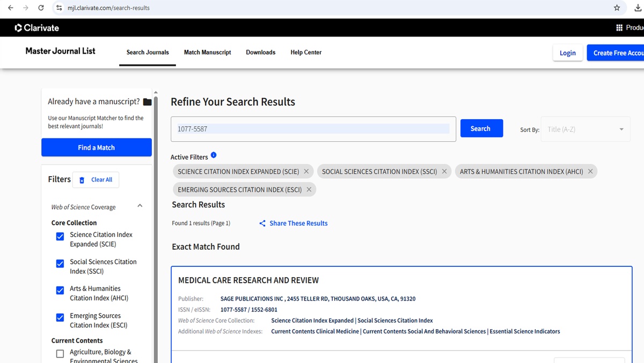Image resolution: width=644 pixels, height=363 pixels.
Task: Click the ISSN value 1077-5587 / 1552-6801
Action: (x=249, y=310)
